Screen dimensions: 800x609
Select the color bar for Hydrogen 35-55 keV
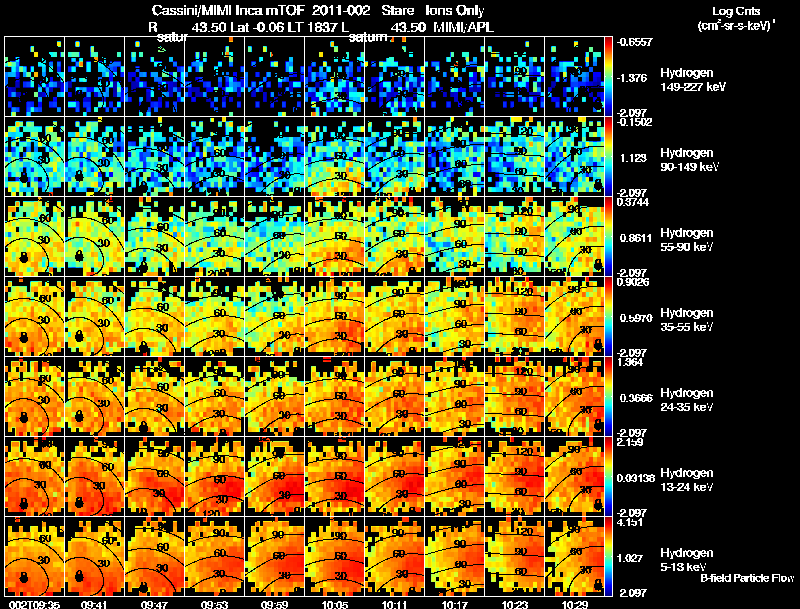tap(608, 316)
